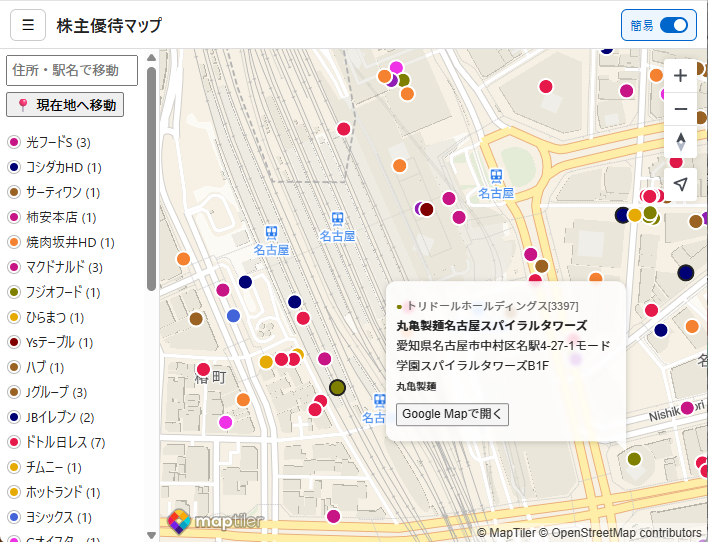Click JBイレブン (2) legend entry

click(51, 417)
